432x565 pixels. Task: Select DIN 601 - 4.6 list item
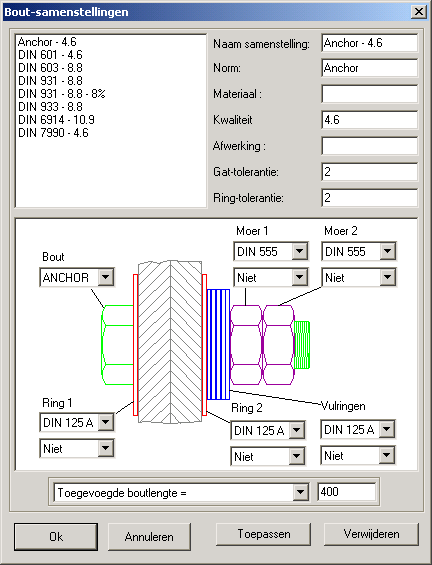click(50, 55)
